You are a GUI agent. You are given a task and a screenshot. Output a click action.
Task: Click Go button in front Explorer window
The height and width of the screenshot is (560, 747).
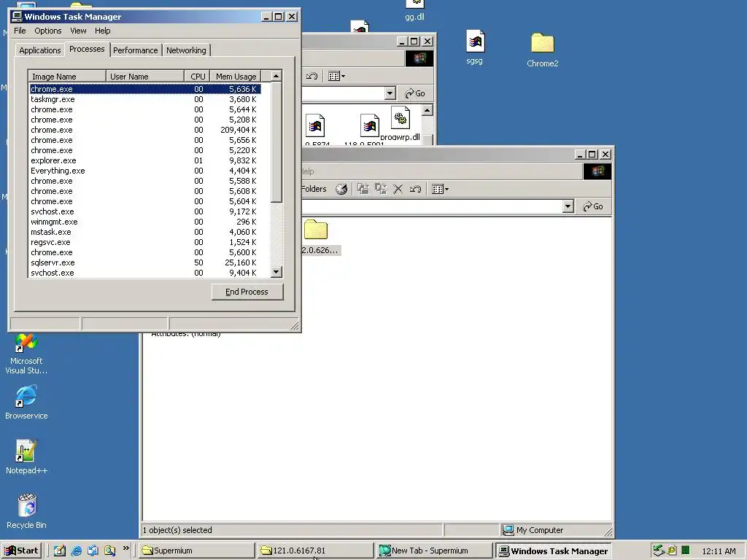tap(593, 206)
